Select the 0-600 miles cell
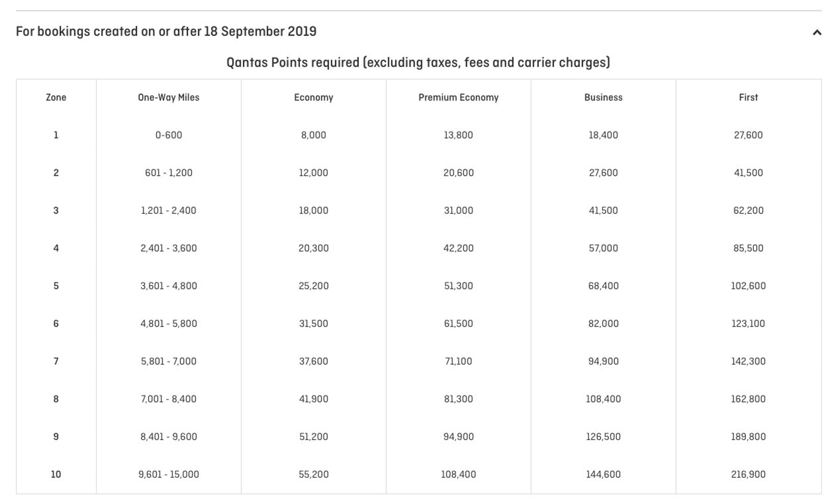 (168, 135)
